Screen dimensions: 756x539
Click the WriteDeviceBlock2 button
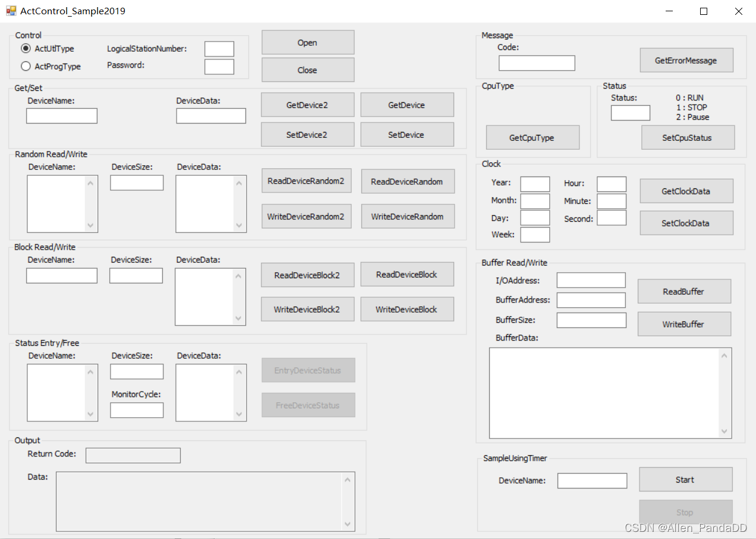coord(308,310)
